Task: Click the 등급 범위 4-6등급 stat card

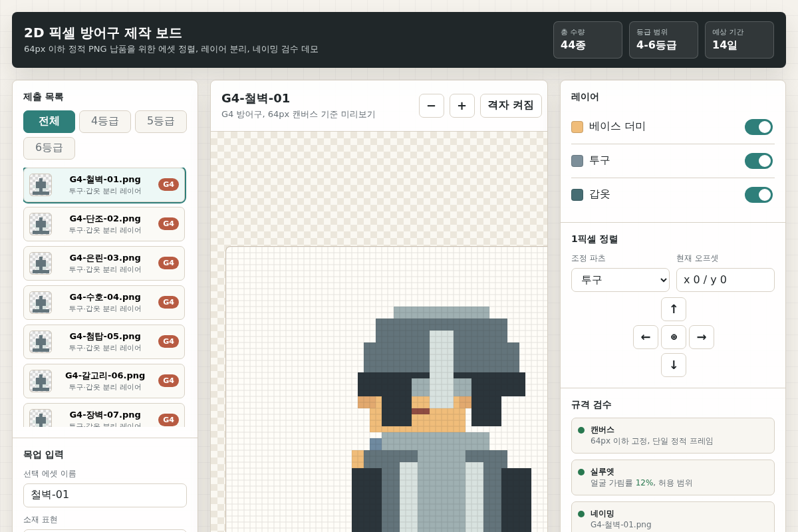Action: [664, 40]
